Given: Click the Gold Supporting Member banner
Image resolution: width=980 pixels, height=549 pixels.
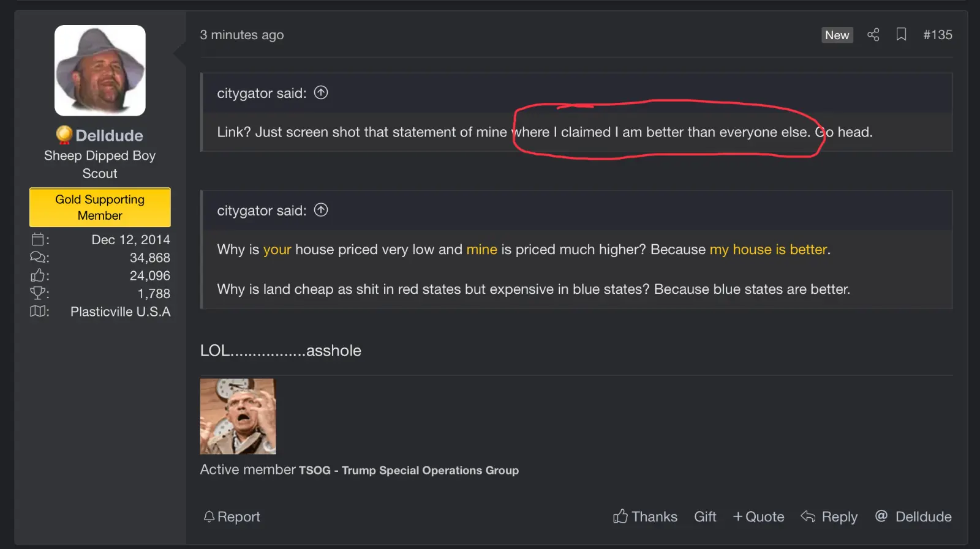Looking at the screenshot, I should pyautogui.click(x=100, y=207).
